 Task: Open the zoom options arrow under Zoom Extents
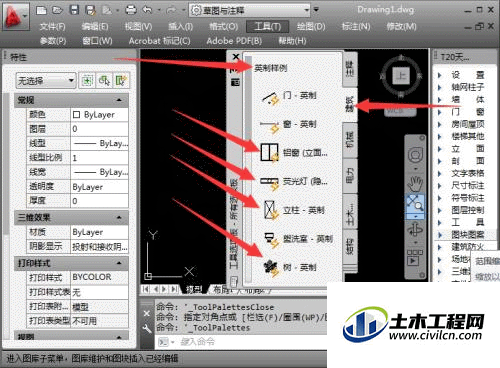point(415,216)
